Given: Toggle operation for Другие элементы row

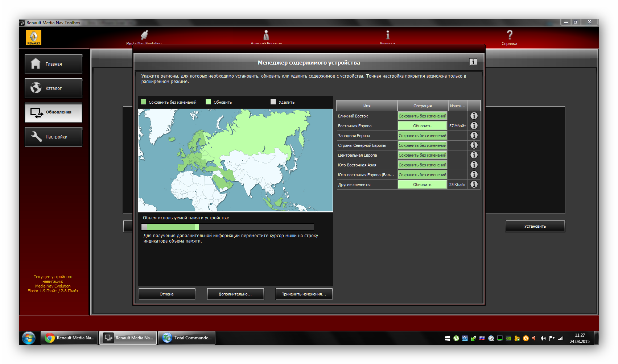Looking at the screenshot, I should tap(422, 185).
